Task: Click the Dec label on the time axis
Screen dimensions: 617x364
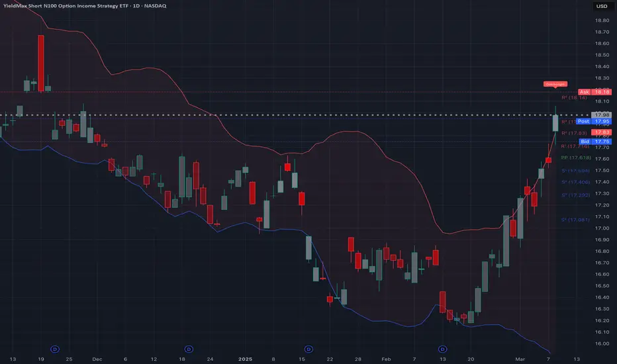Action: coord(97,359)
